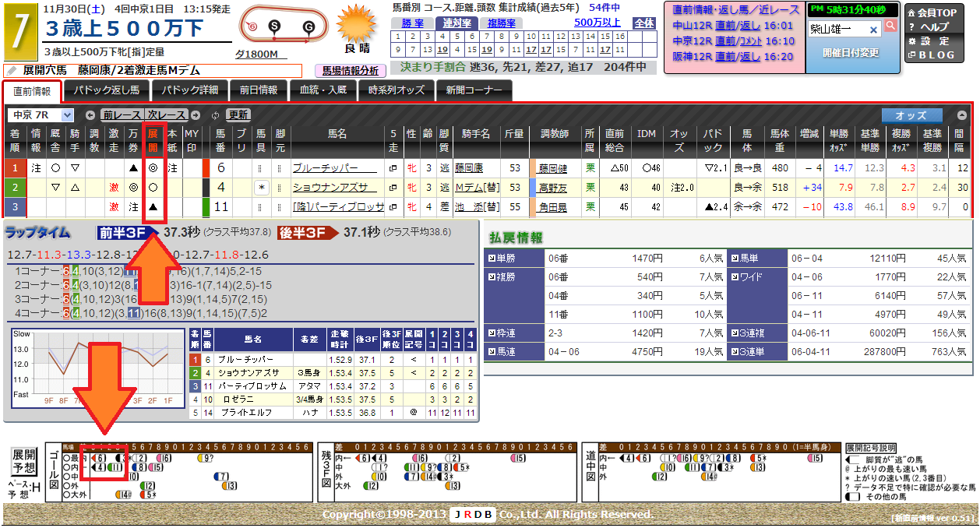Click trainer 高野友 link
The height and width of the screenshot is (528, 980).
[553, 187]
